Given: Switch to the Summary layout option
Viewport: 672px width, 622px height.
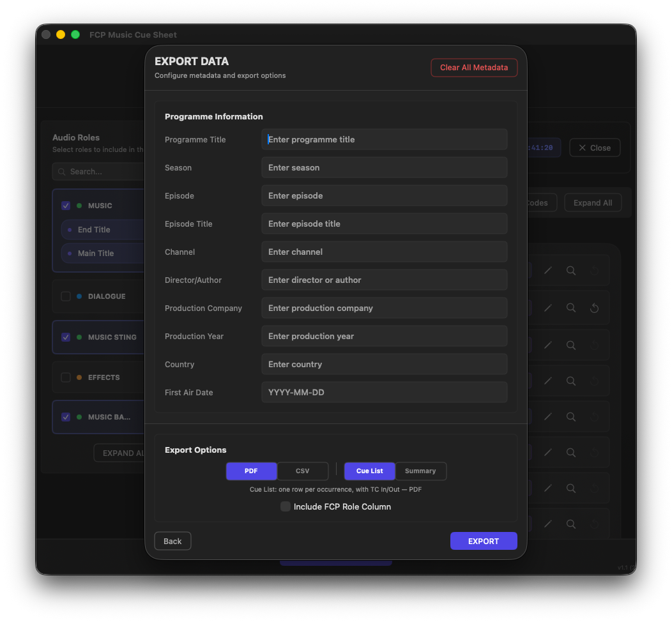Looking at the screenshot, I should tap(420, 471).
